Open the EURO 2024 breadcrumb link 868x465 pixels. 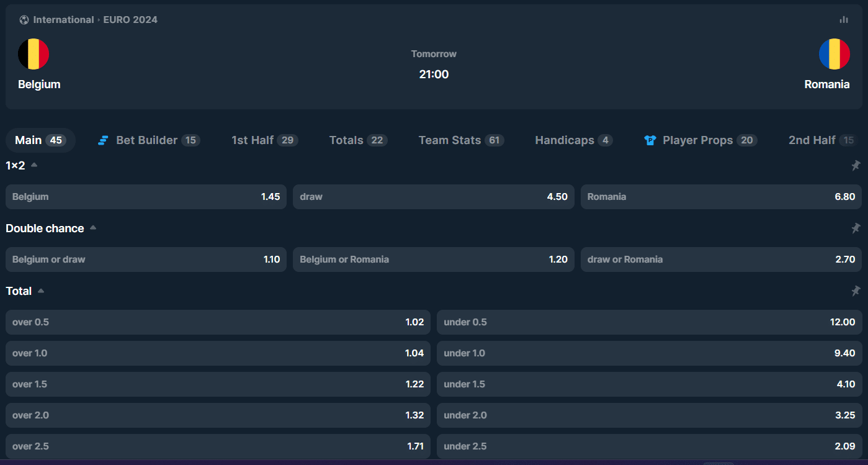[x=130, y=20]
